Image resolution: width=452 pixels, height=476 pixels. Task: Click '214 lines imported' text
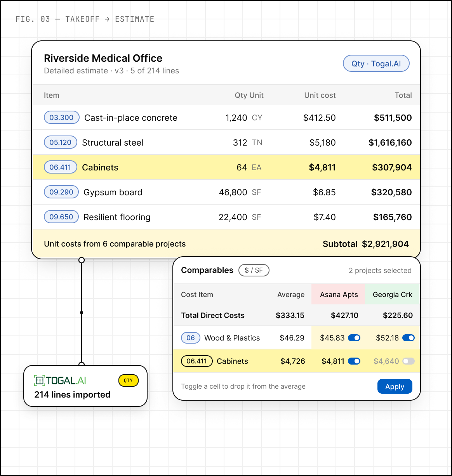(x=72, y=394)
